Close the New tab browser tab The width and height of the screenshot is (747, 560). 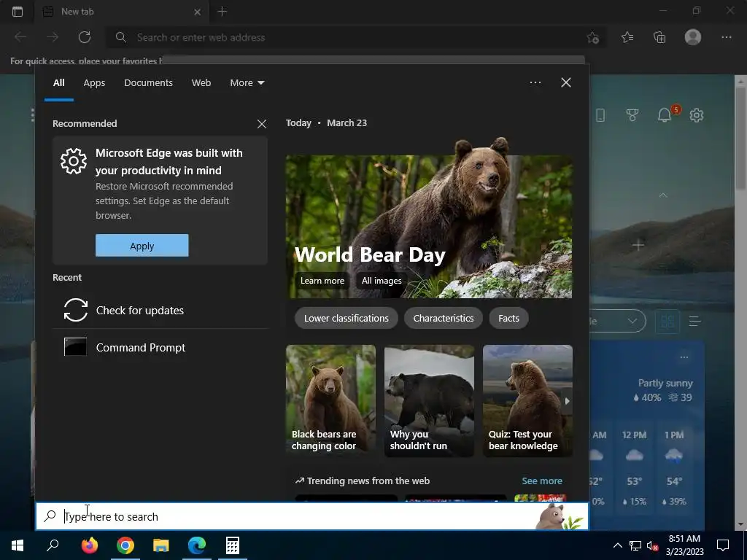(197, 12)
